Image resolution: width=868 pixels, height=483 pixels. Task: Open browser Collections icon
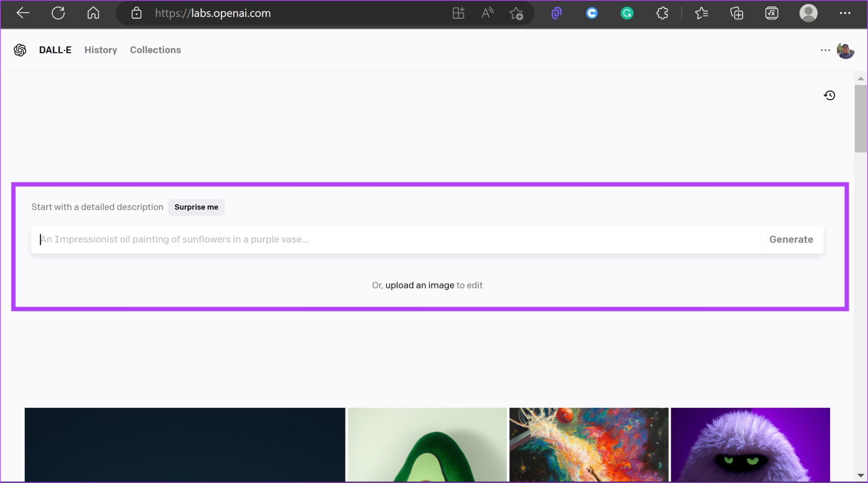coord(736,14)
